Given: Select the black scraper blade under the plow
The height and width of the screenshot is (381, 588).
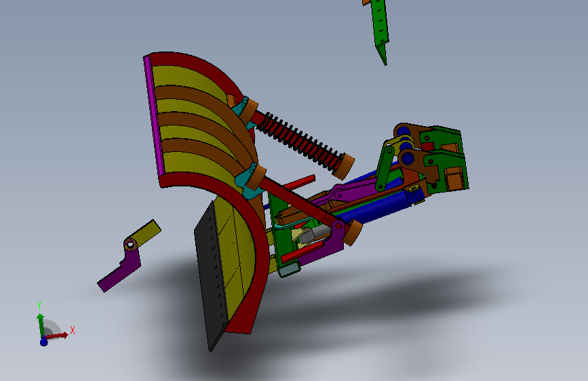Looking at the screenshot, I should (210, 277).
